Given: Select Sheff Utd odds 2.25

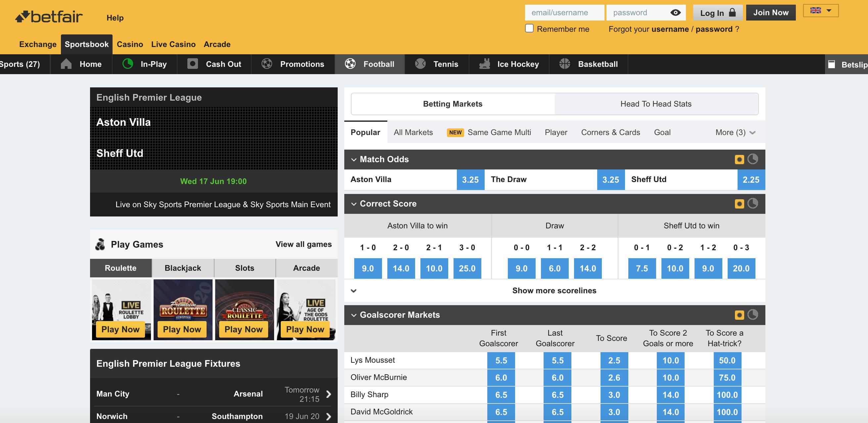Looking at the screenshot, I should [x=751, y=179].
